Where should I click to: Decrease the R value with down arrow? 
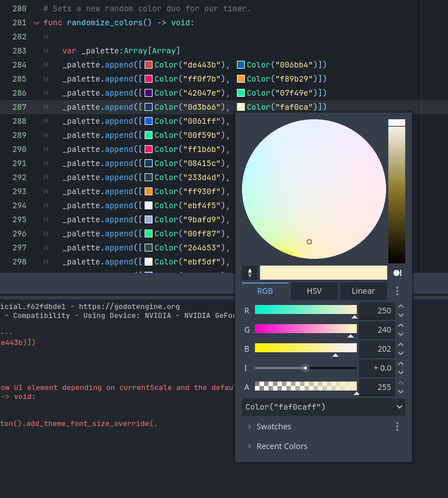point(401,315)
